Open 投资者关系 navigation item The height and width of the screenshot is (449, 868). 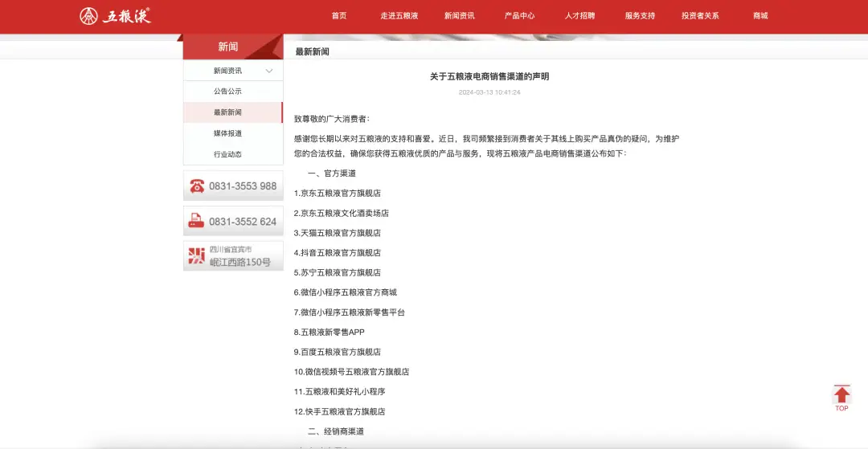pyautogui.click(x=700, y=16)
